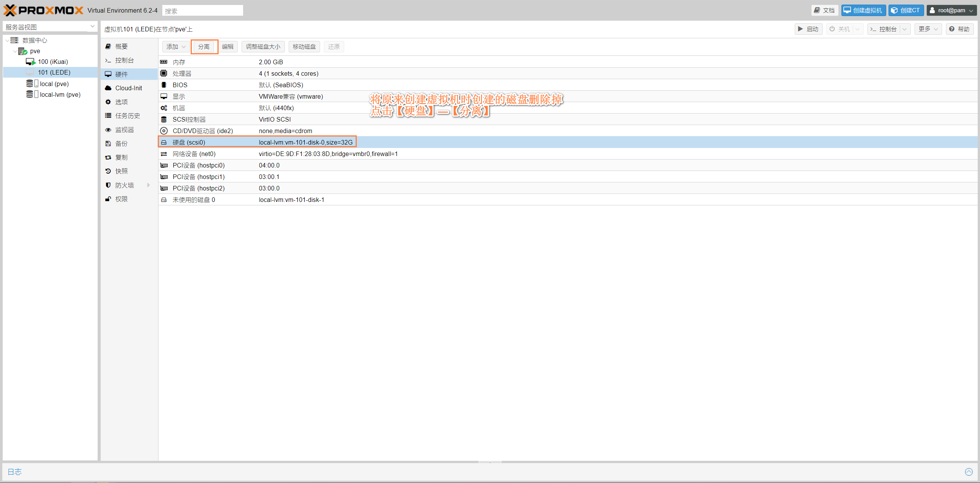Select the 未使用的磁盘 0 row
Viewport: 980px width, 483px height.
coord(194,200)
